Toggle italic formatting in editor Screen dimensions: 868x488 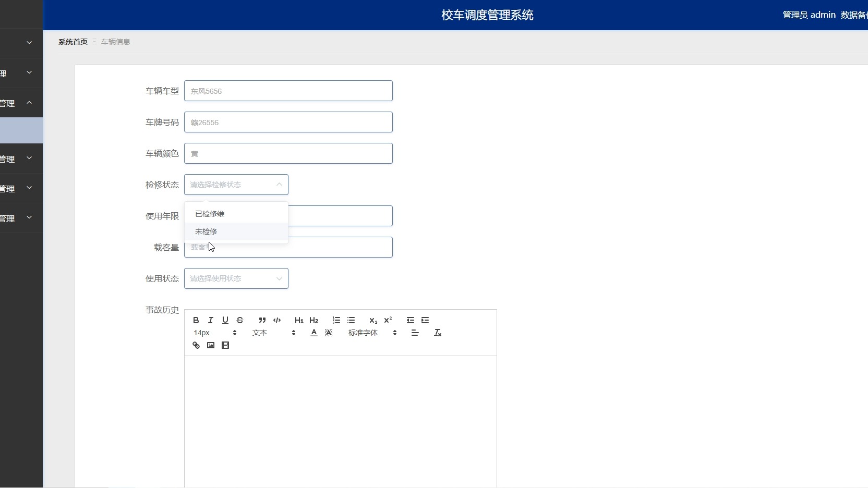(x=211, y=320)
